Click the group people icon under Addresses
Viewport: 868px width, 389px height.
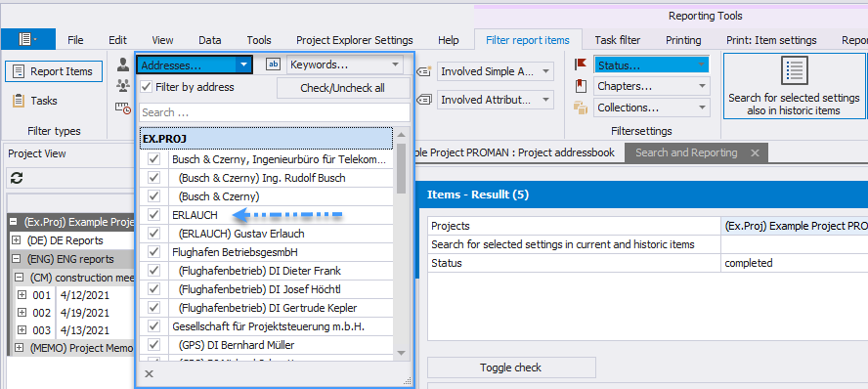click(x=123, y=85)
